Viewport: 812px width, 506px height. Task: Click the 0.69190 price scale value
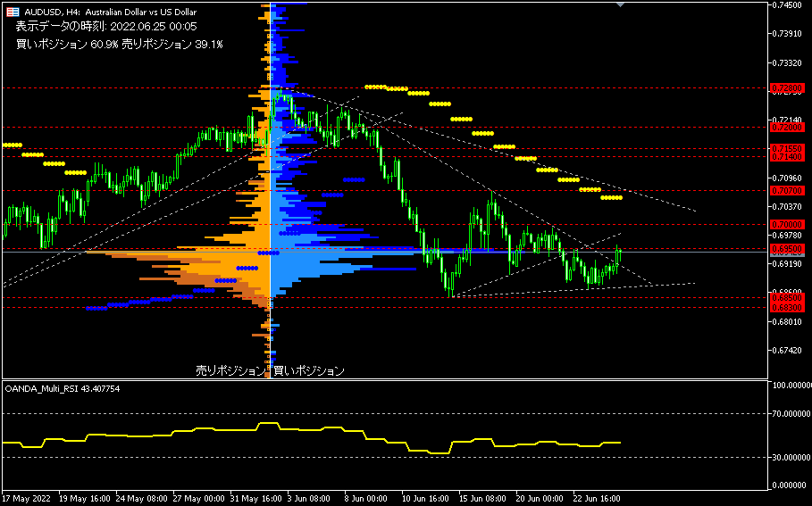tap(787, 264)
